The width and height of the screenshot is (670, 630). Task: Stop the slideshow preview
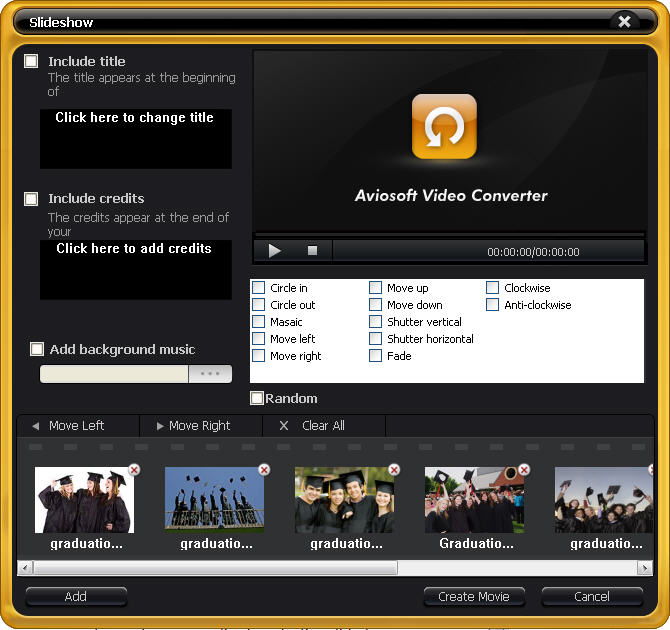312,250
